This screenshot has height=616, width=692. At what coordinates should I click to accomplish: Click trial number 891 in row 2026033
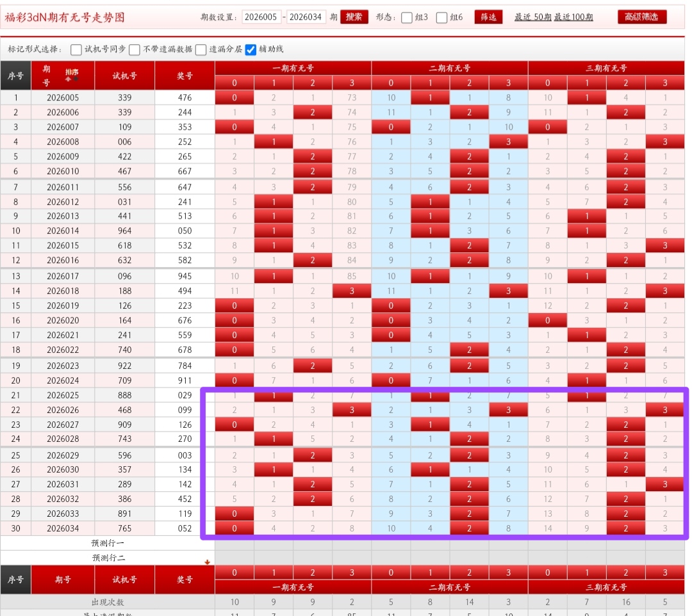pos(124,514)
